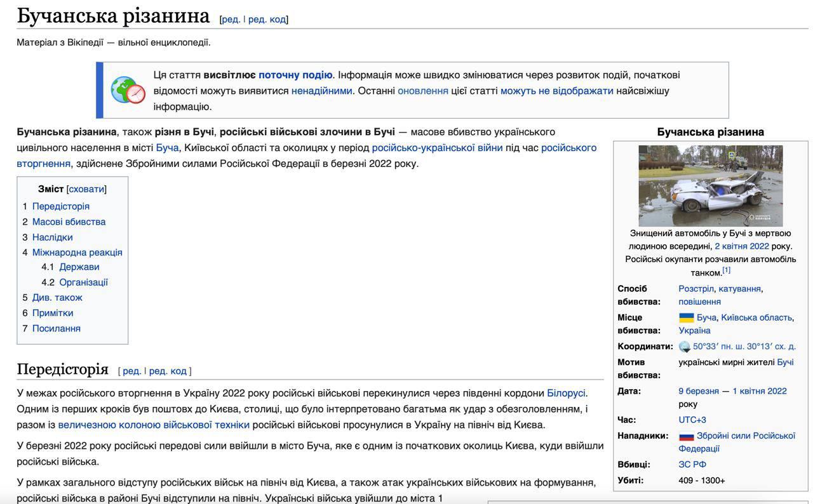Follow the 'Буча' link in the lead paragraph

167,147
